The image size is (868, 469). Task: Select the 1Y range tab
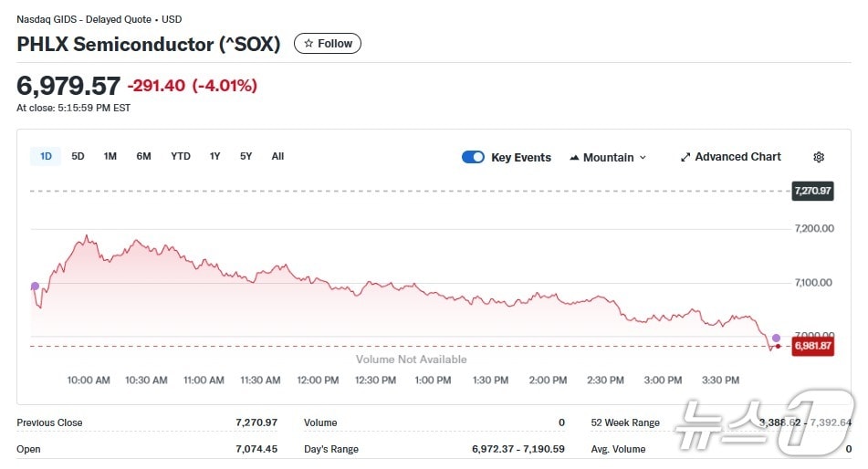click(x=214, y=156)
